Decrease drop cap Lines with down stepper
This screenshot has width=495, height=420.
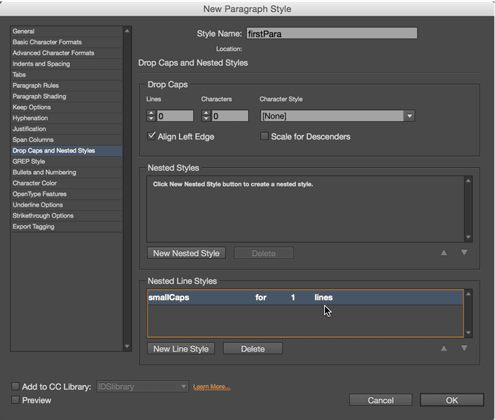(151, 119)
